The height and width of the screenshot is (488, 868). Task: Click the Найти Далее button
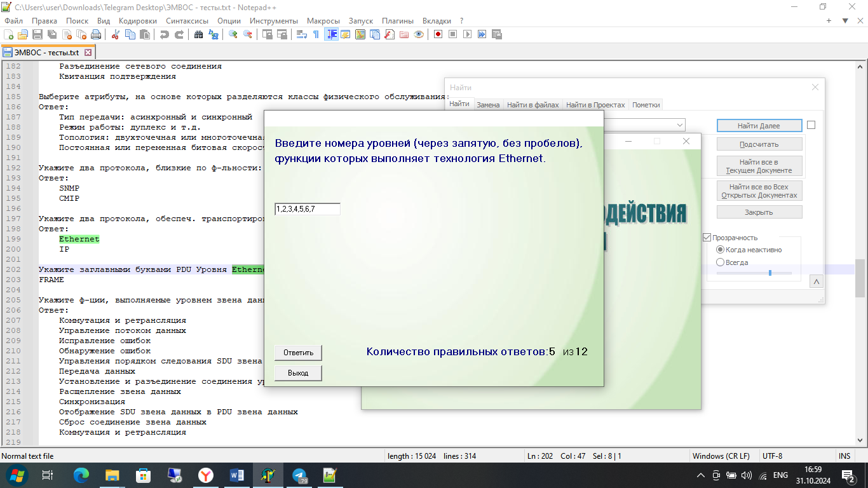(759, 126)
